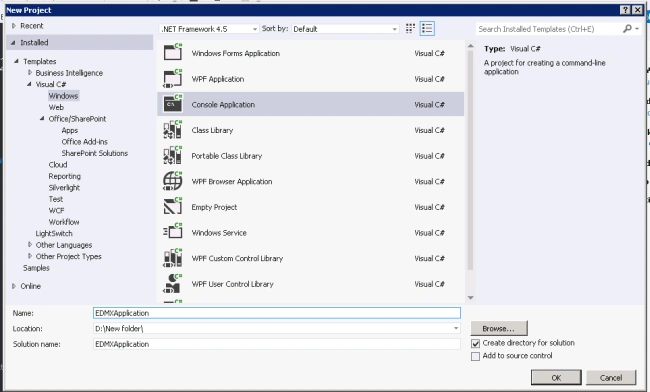Pick the Empty Project template icon

point(173,206)
